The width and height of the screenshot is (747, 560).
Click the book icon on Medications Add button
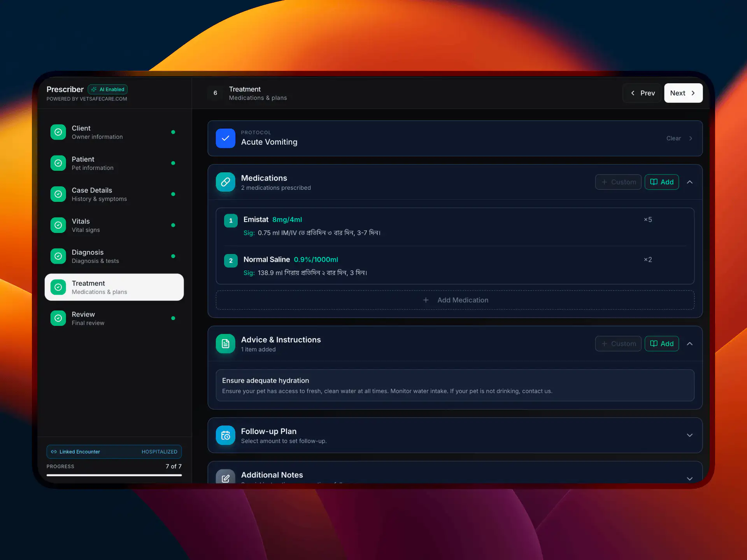654,182
